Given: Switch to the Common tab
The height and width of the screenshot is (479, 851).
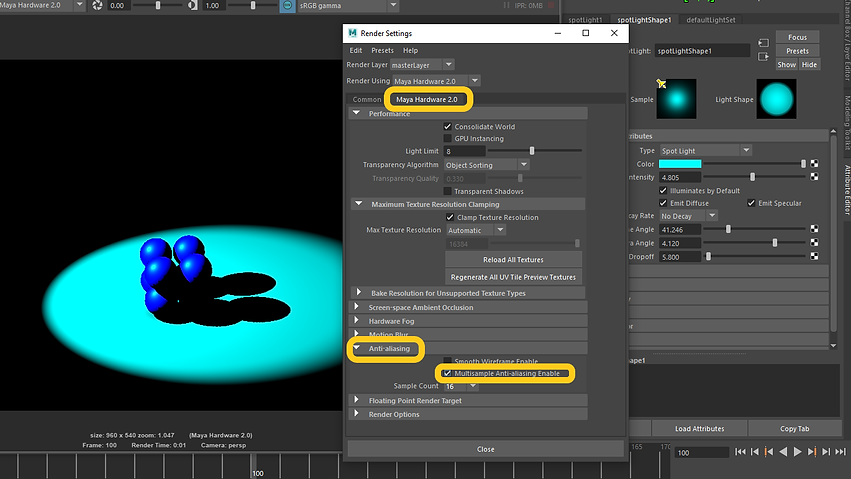Looking at the screenshot, I should tap(367, 99).
